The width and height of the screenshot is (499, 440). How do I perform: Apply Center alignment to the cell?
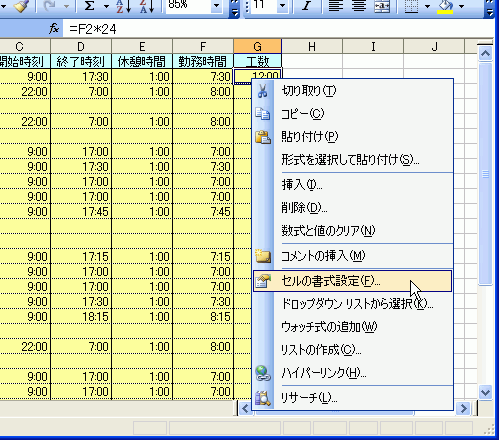(359, 6)
